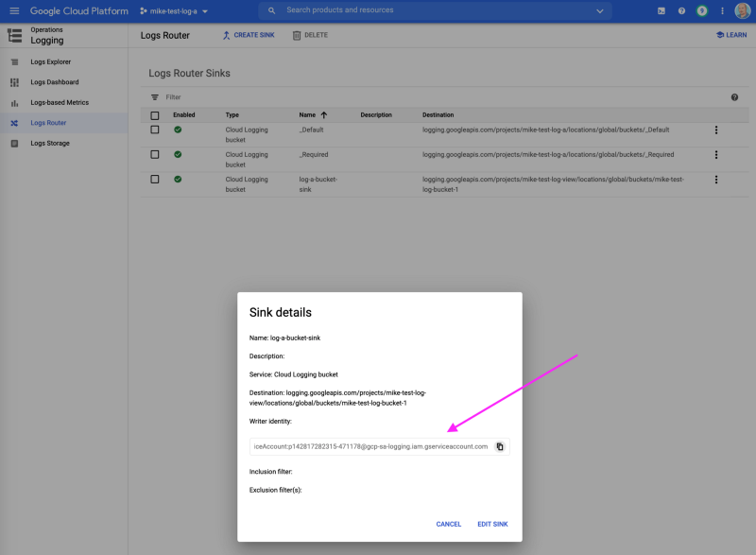This screenshot has height=555, width=756.
Task: Click Edit Sink in the dialog
Action: pyautogui.click(x=492, y=524)
